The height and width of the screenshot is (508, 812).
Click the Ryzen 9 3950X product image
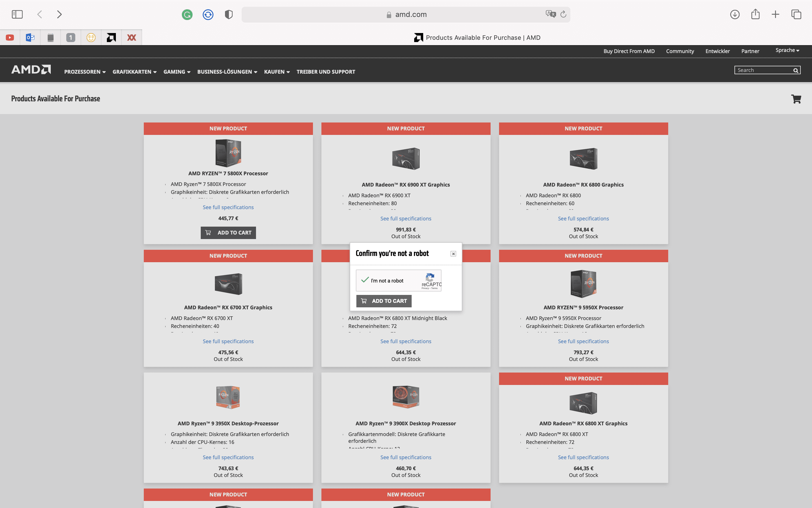(228, 397)
